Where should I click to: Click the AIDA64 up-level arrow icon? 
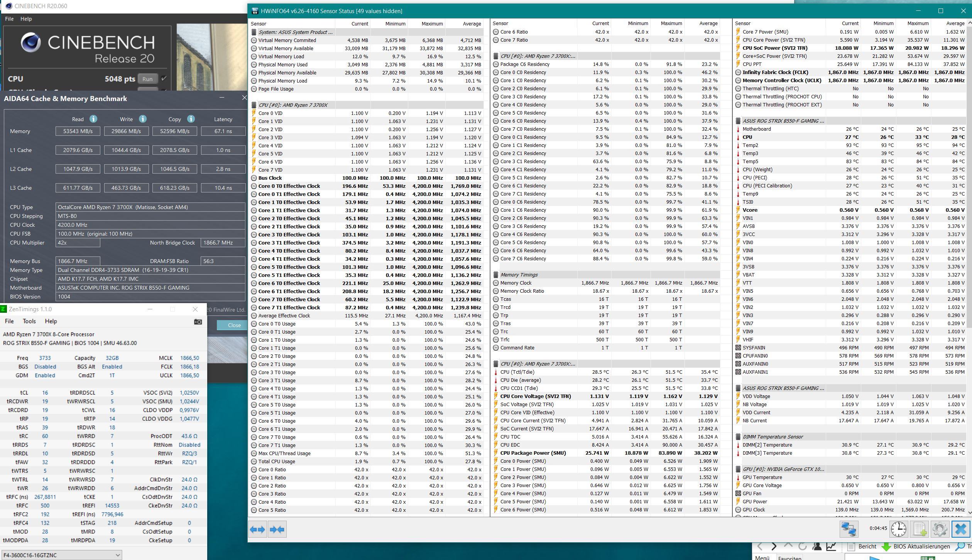(788, 546)
